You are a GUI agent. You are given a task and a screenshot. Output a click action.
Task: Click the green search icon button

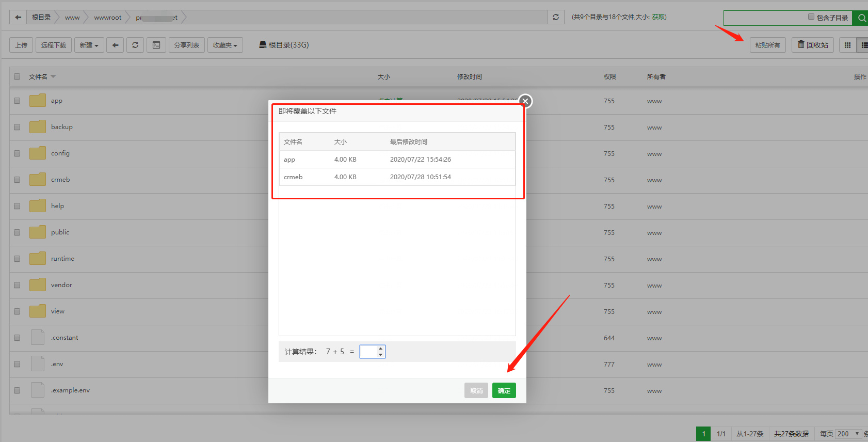pos(861,18)
